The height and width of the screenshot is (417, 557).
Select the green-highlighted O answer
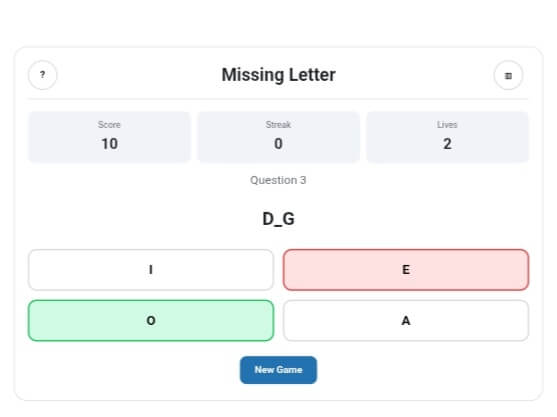click(x=151, y=321)
